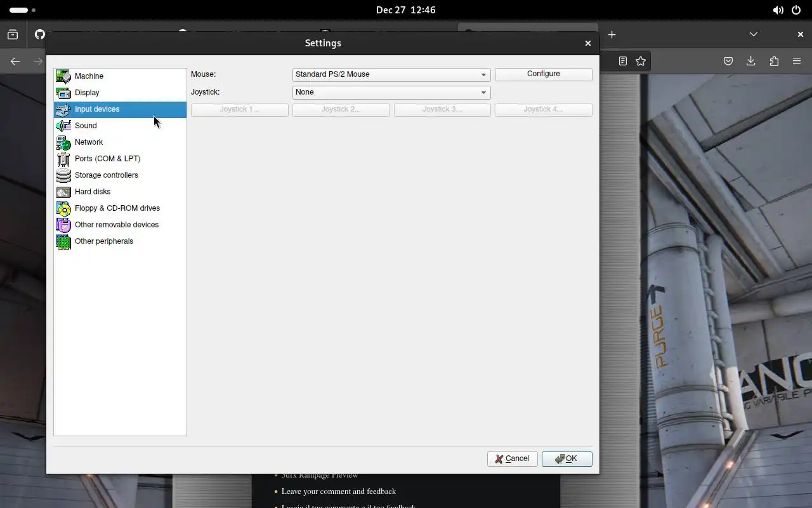This screenshot has width=812, height=508.
Task: Click the Machine category icon
Action: click(x=63, y=76)
